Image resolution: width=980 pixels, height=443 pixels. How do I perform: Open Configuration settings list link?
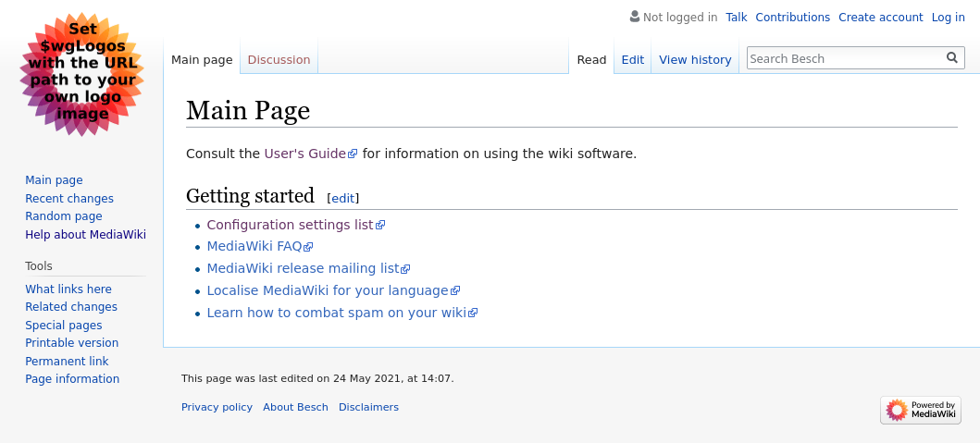290,225
